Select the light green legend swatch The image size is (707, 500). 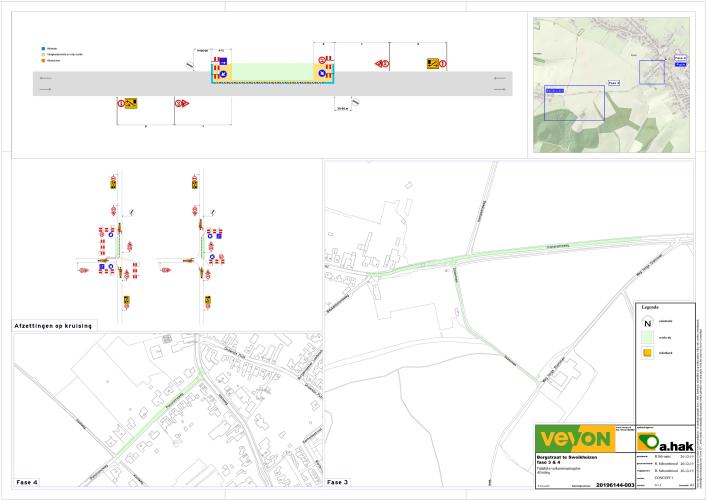[648, 338]
